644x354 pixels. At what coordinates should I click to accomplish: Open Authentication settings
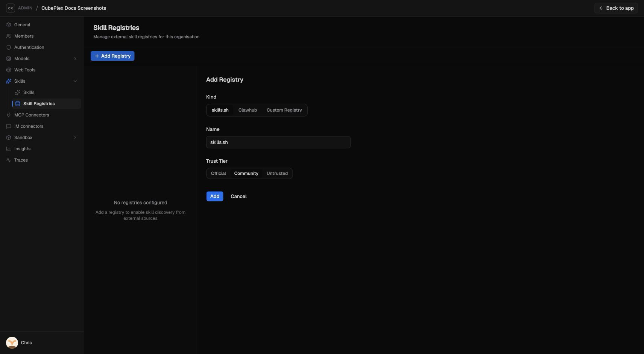tap(42, 47)
